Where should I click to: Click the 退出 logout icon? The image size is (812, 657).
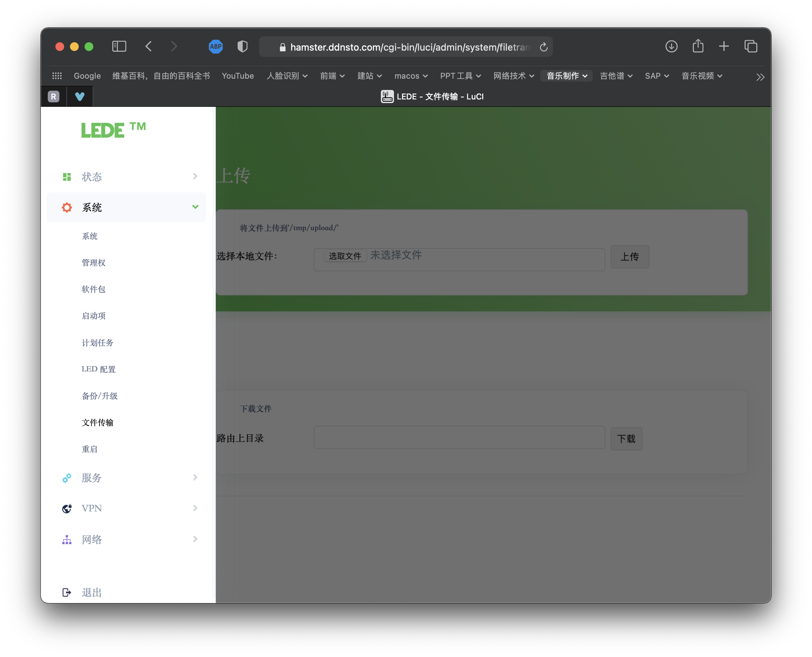pos(67,592)
